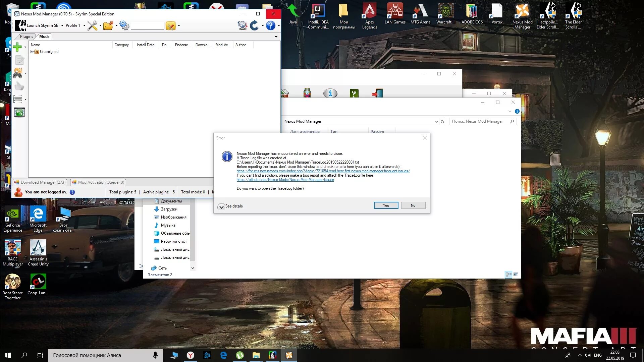
Task: Open the Download Manager (2/3) tab
Action: coord(40,182)
